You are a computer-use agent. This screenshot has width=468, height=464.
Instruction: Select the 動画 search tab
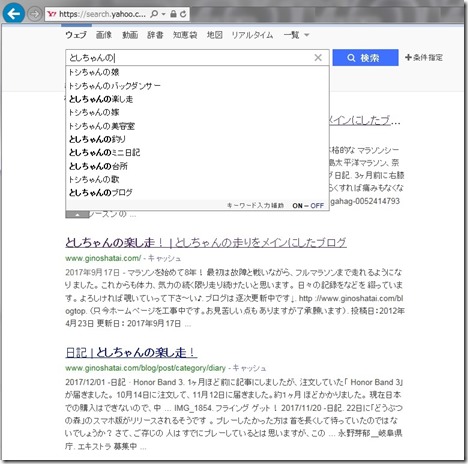(130, 35)
